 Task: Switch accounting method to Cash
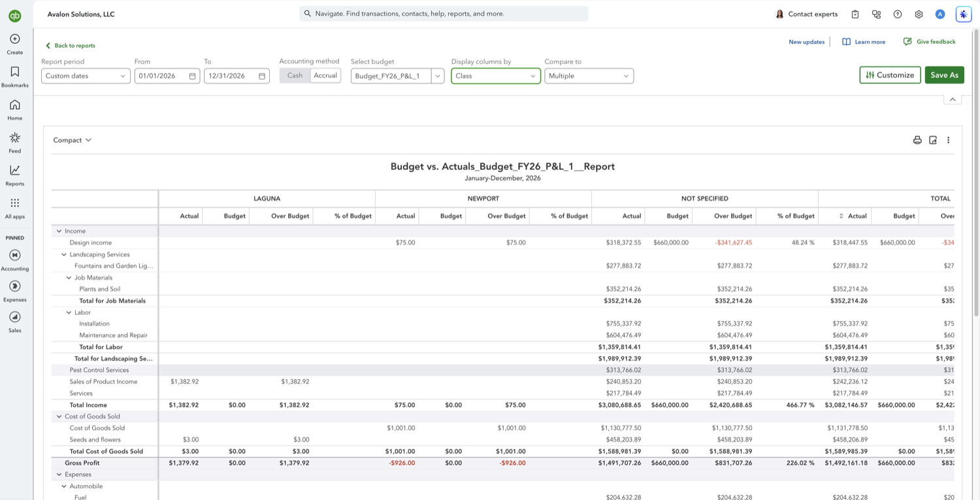pyautogui.click(x=295, y=76)
